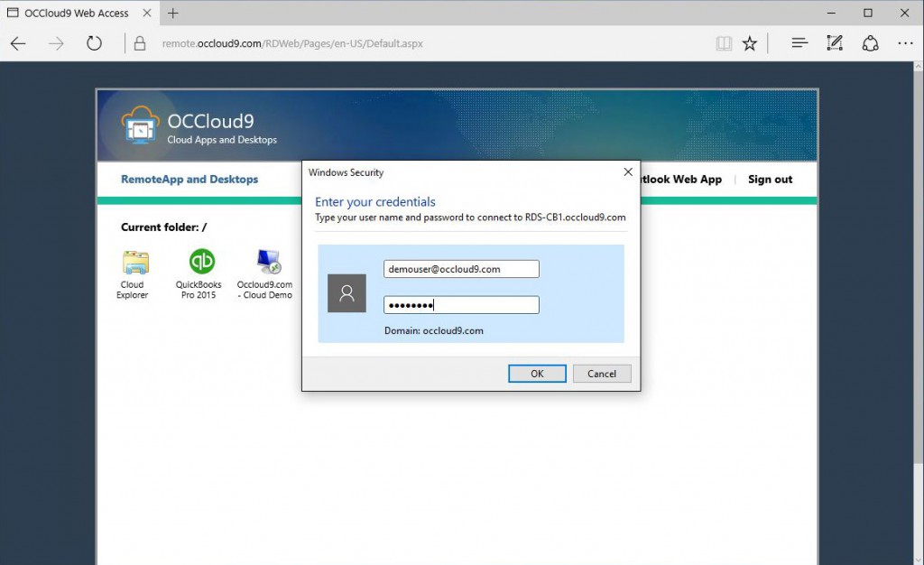Confirm credentials with OK button
The image size is (924, 565).
click(538, 374)
